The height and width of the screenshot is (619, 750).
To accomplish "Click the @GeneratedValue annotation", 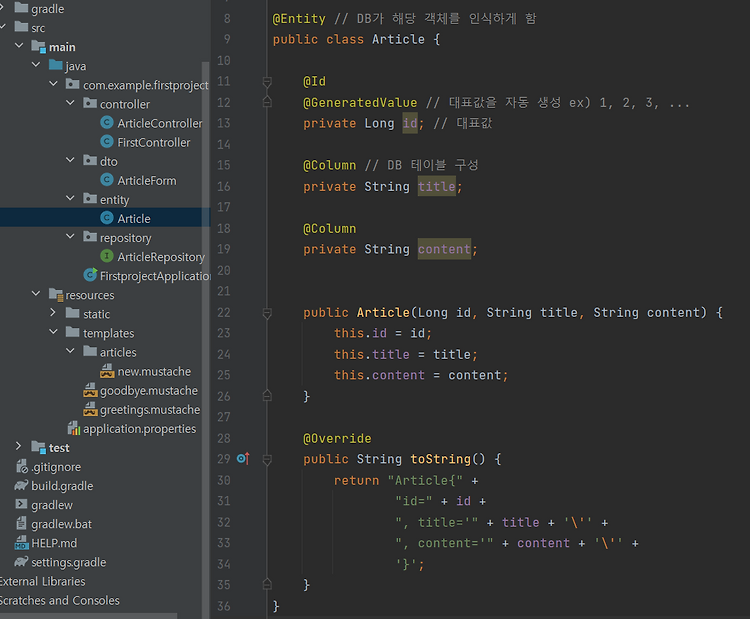I will 360,102.
